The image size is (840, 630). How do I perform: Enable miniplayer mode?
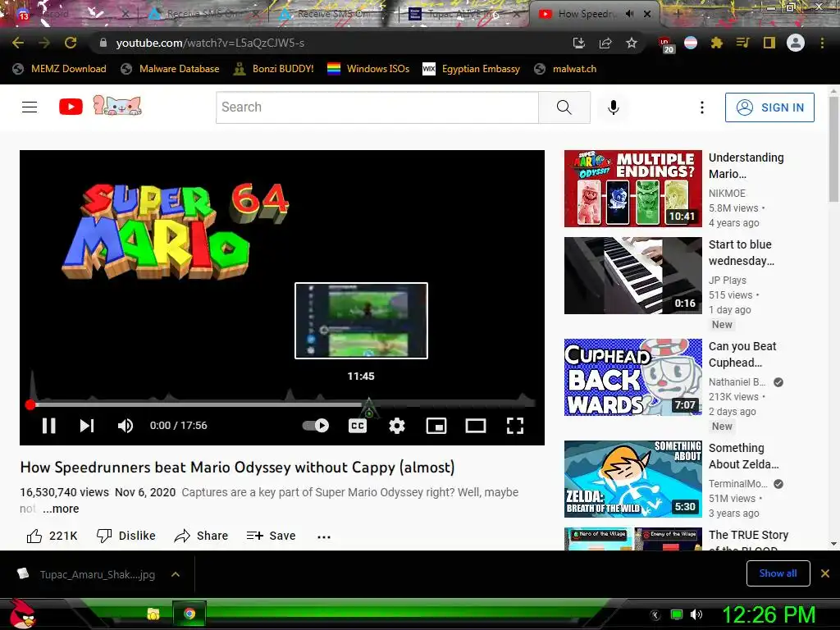coord(436,426)
